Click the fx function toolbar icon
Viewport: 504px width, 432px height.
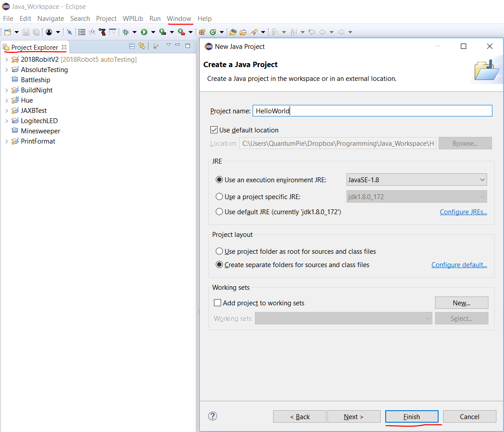pyautogui.click(x=92, y=32)
